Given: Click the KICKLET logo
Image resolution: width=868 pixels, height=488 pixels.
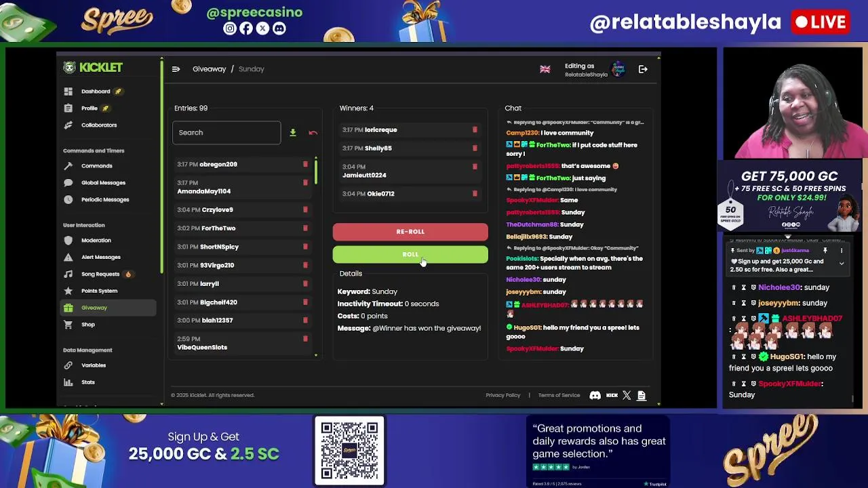Looking at the screenshot, I should coord(94,67).
